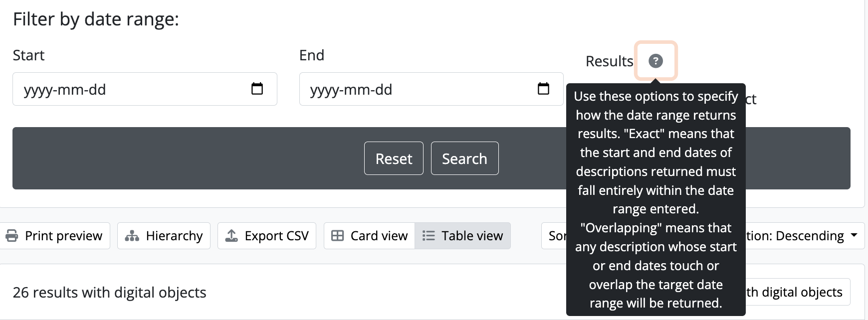Open the Start date calendar picker
Viewport: 868px width, 320px height.
pos(257,89)
